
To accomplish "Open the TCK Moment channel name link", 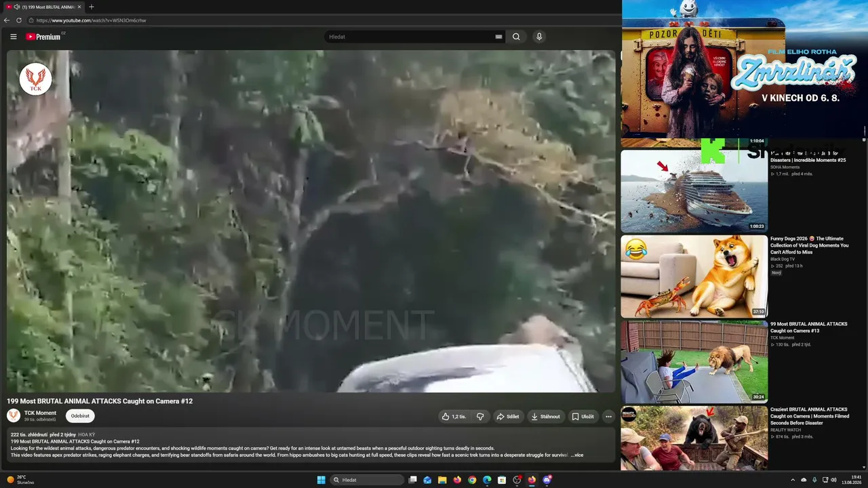I will click(x=40, y=413).
